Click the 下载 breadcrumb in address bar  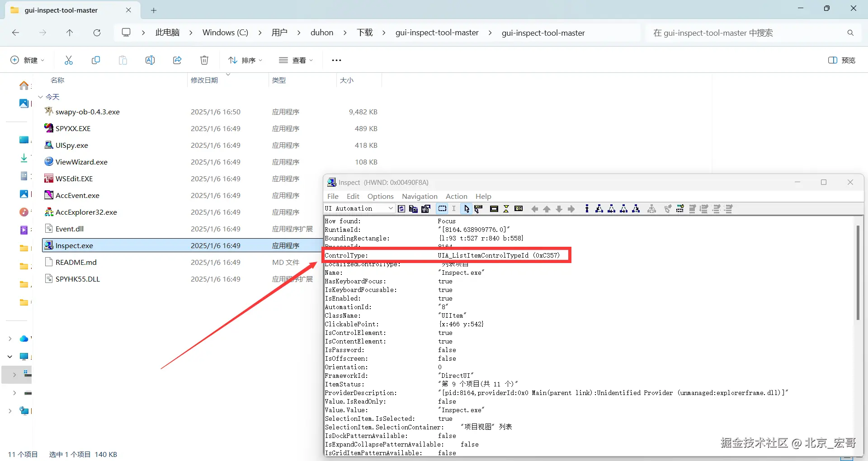pyautogui.click(x=365, y=33)
